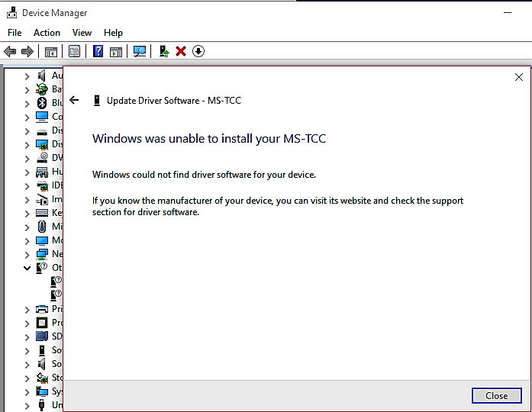Select the DVD drive icon in tree
This screenshot has width=532, height=412.
42,158
